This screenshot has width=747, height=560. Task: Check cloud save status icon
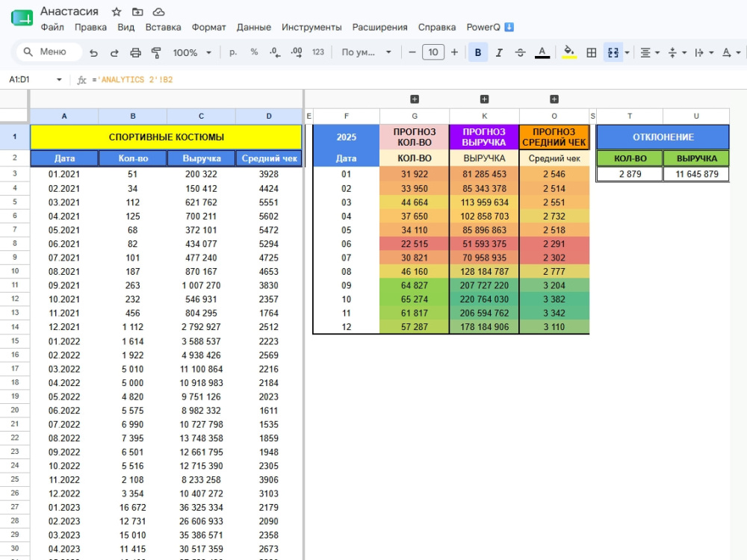158,12
